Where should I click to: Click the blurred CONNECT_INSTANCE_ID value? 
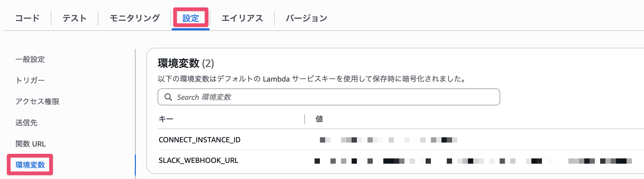[x=388, y=140]
